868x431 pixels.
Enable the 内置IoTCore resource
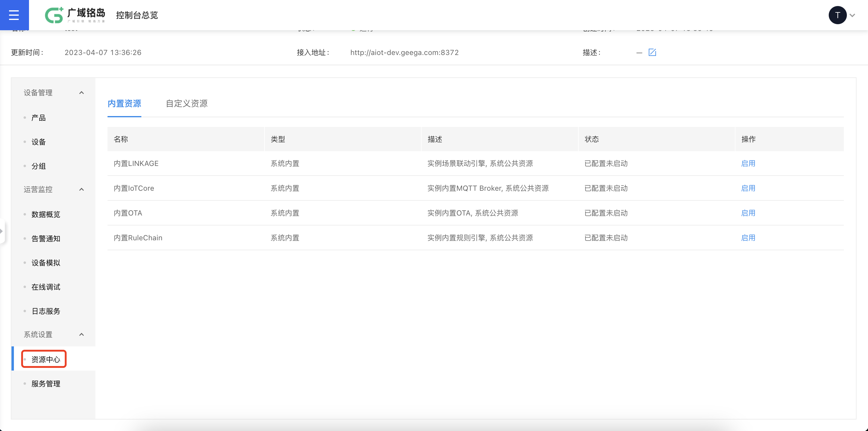[x=748, y=188]
